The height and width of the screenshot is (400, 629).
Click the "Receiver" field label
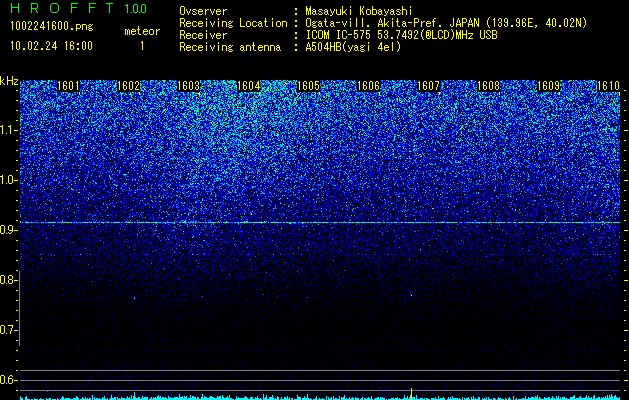pyautogui.click(x=203, y=35)
